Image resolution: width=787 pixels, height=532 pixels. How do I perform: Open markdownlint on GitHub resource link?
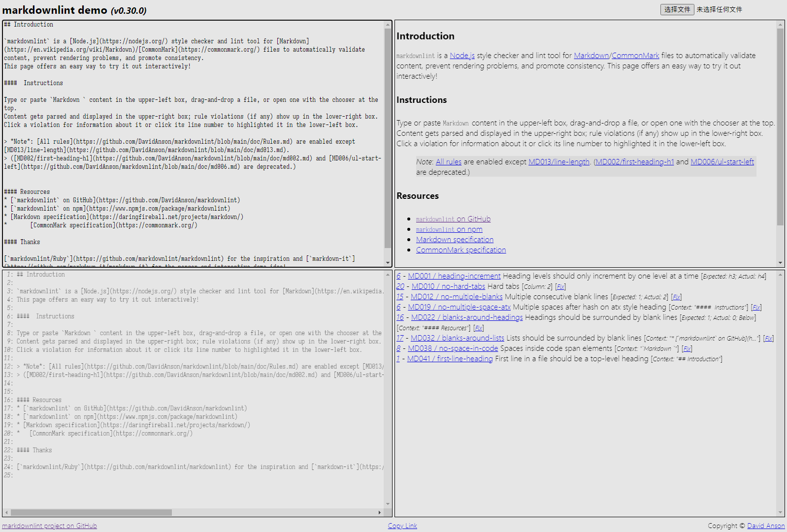point(453,219)
